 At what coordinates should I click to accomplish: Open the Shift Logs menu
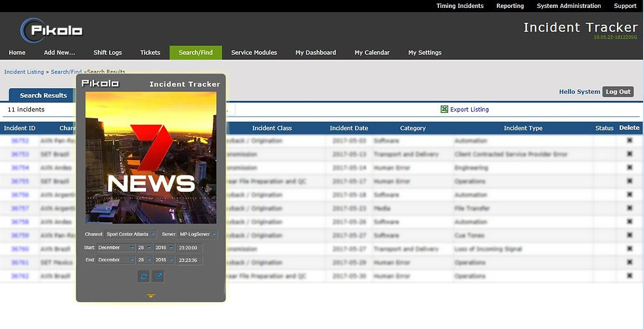point(108,53)
